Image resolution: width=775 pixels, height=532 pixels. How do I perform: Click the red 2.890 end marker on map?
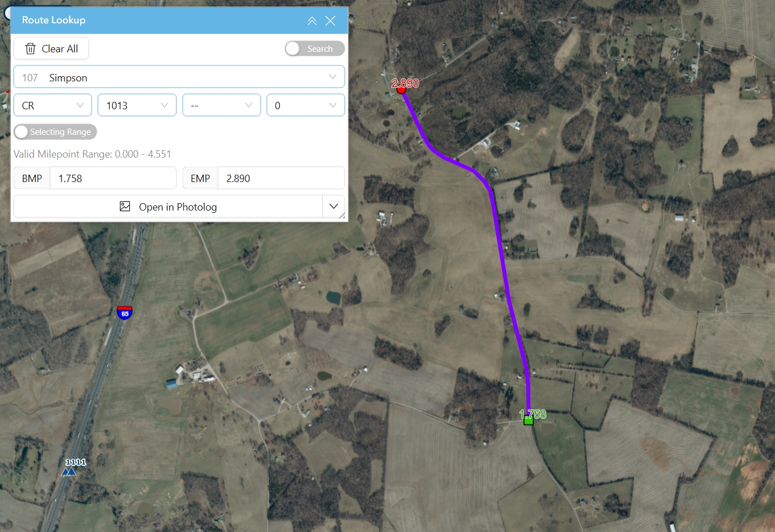pos(401,89)
